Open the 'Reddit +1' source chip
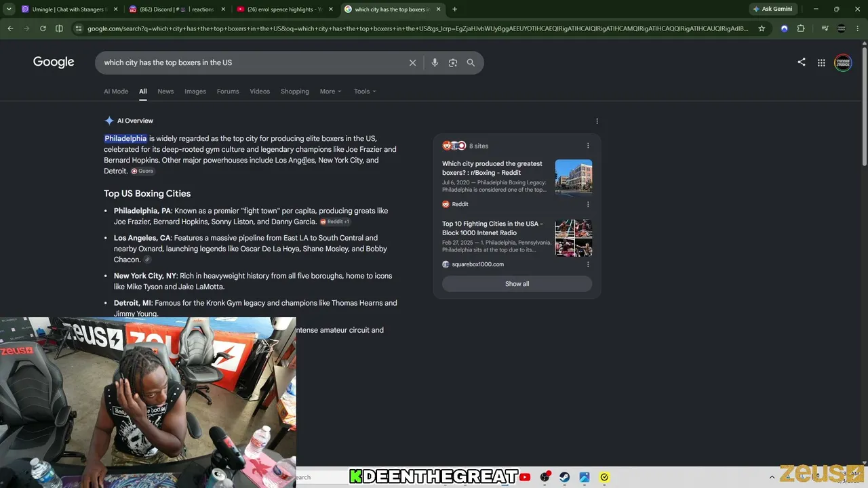The image size is (868, 488). (x=335, y=222)
